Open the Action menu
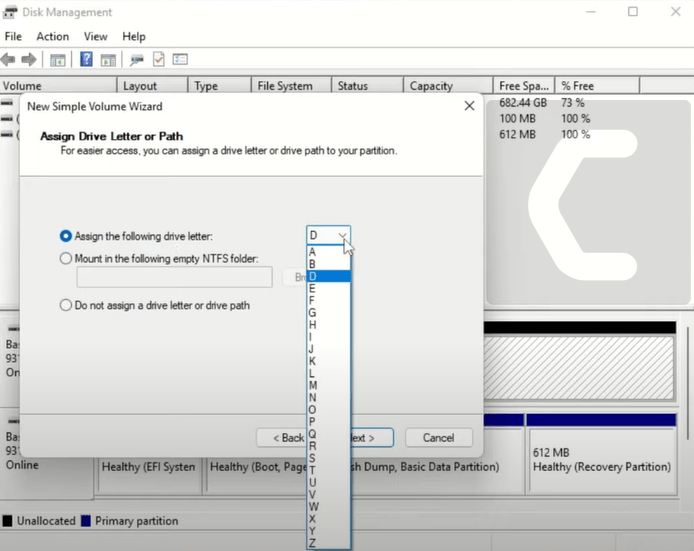Viewport: 694px width, 551px height. tap(53, 36)
